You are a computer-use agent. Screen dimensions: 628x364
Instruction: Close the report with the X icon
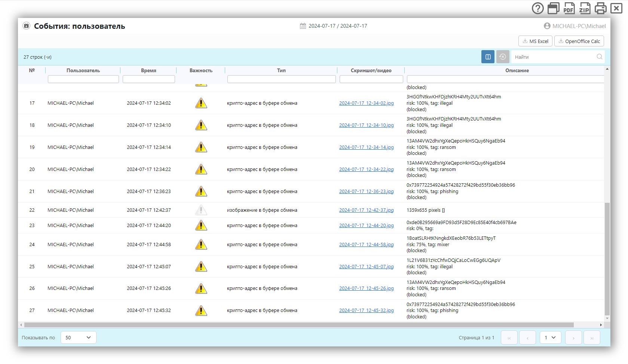pos(616,8)
